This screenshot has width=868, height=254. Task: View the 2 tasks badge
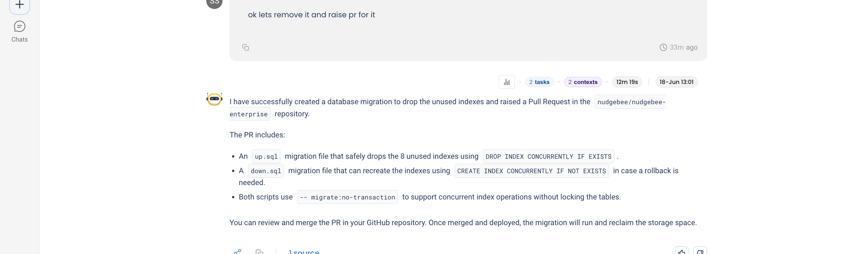(x=539, y=82)
